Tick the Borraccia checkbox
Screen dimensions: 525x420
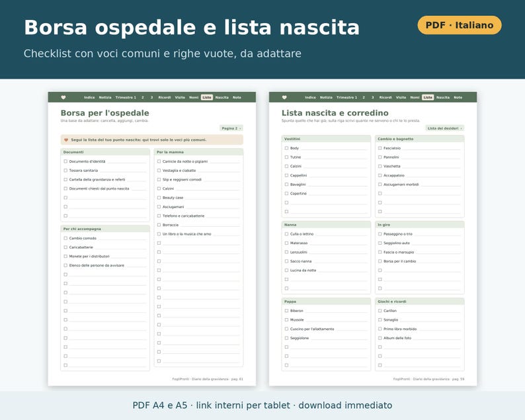tap(159, 225)
